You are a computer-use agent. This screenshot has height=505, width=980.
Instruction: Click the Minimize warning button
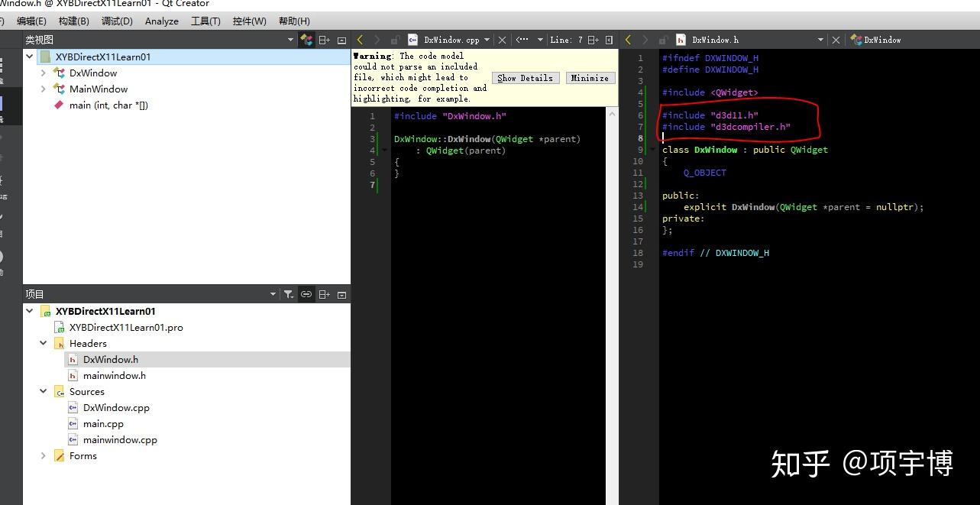tap(590, 78)
